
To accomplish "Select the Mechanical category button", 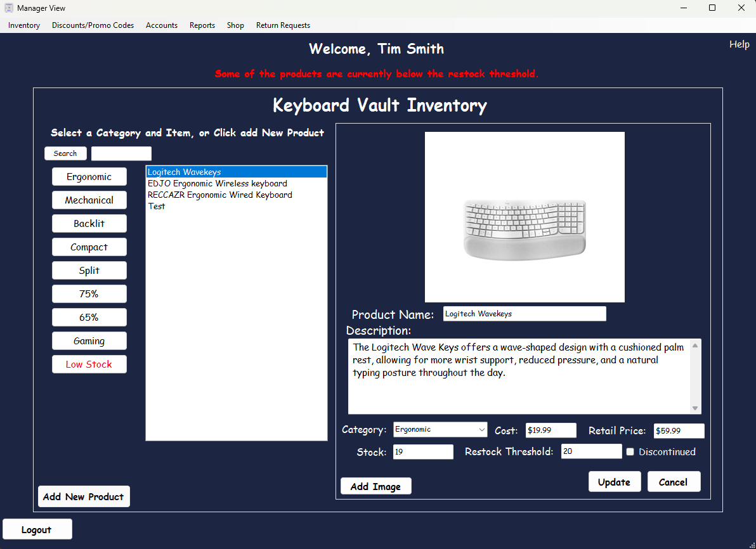I will click(89, 200).
